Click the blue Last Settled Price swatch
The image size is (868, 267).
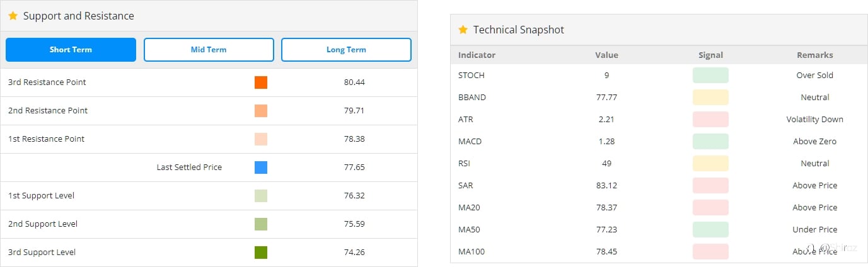(x=261, y=168)
